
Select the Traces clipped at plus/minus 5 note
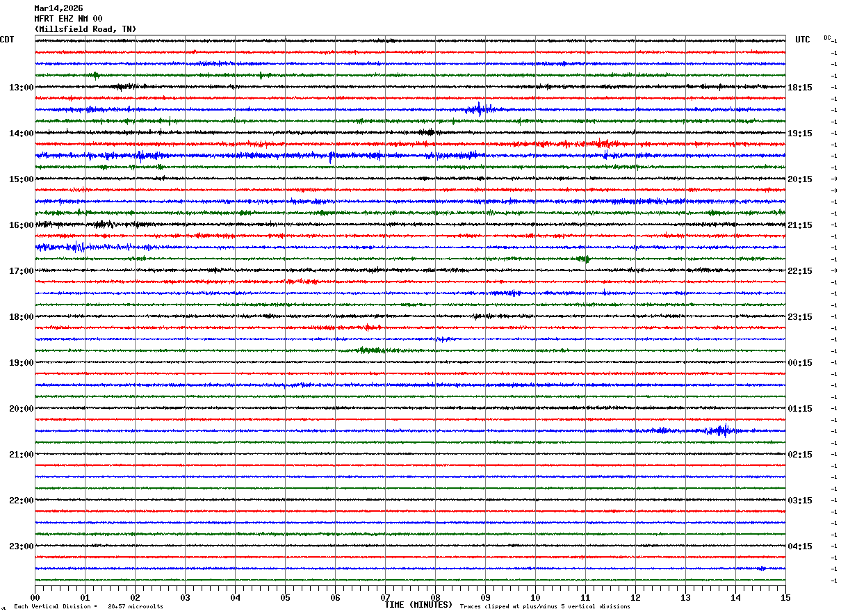coord(545,606)
